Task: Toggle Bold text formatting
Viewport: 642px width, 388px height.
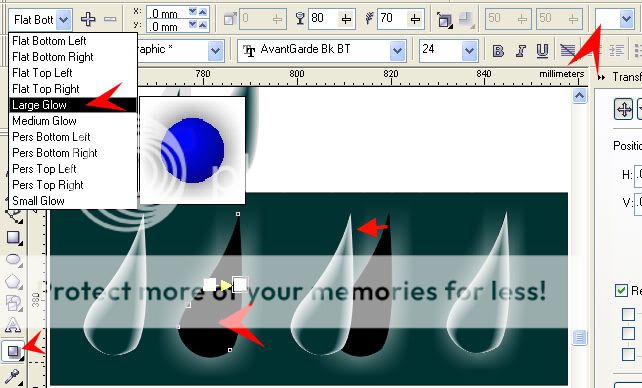Action: click(x=498, y=51)
